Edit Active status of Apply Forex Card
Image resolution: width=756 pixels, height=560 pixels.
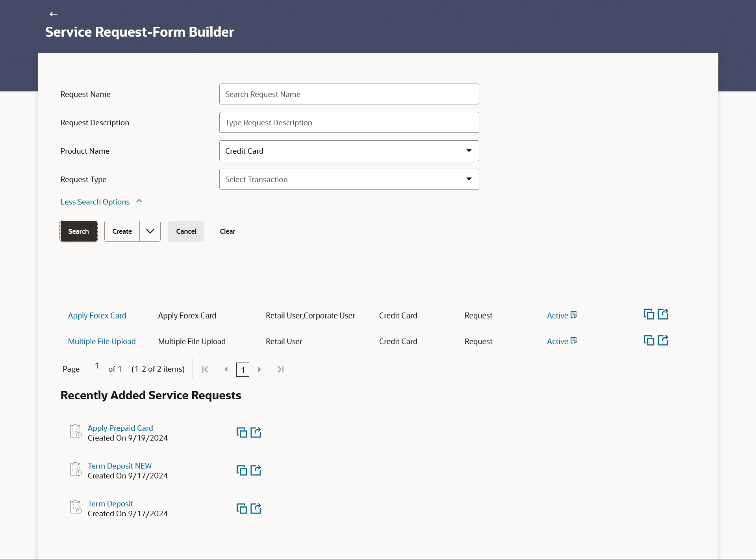[574, 315]
